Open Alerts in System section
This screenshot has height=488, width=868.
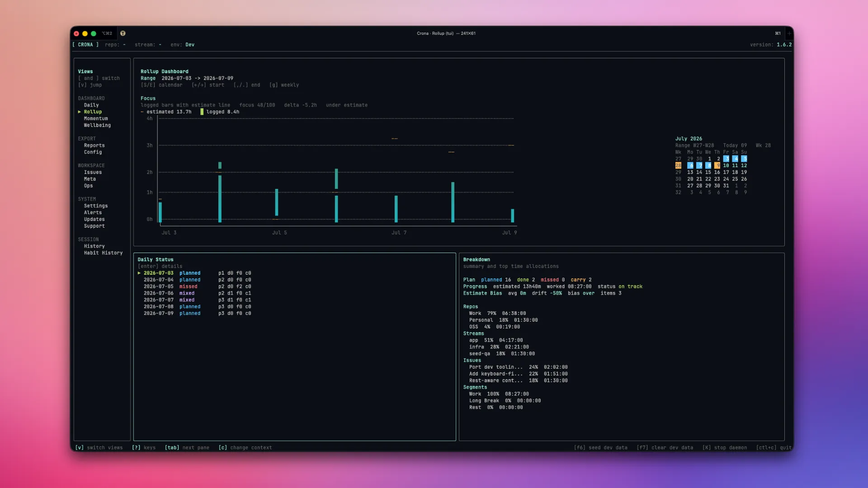point(93,213)
